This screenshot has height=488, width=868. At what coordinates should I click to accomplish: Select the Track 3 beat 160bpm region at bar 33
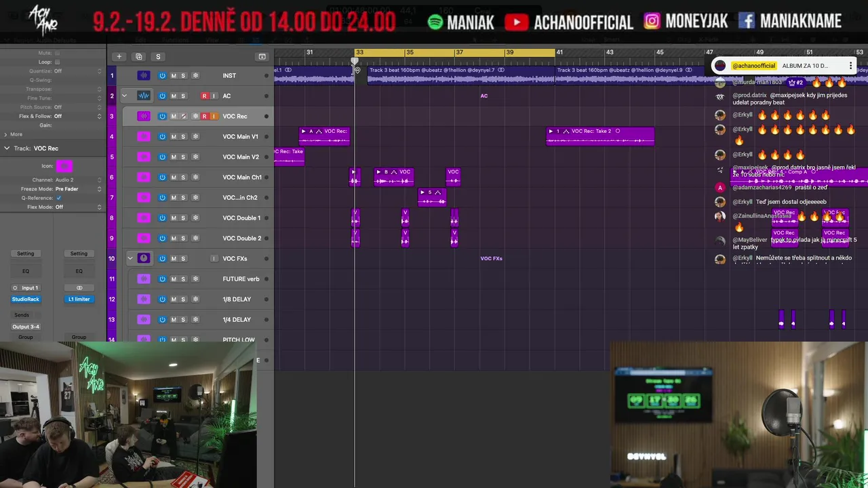461,75
